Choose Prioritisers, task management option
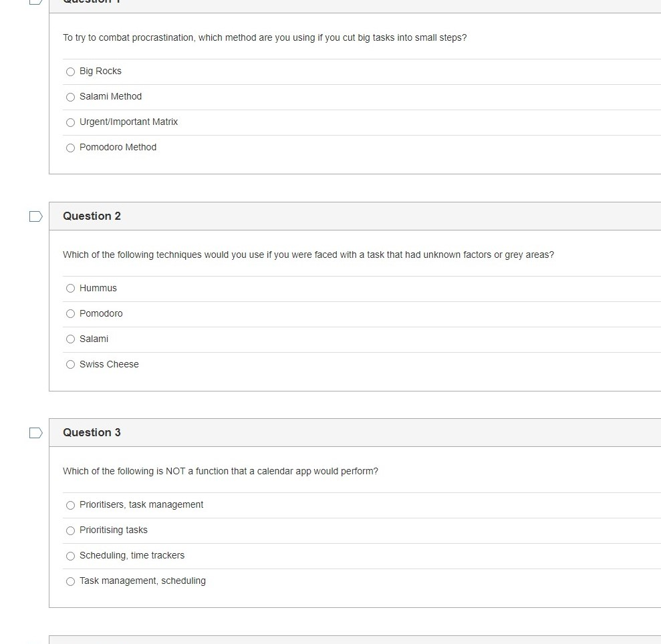 70,505
